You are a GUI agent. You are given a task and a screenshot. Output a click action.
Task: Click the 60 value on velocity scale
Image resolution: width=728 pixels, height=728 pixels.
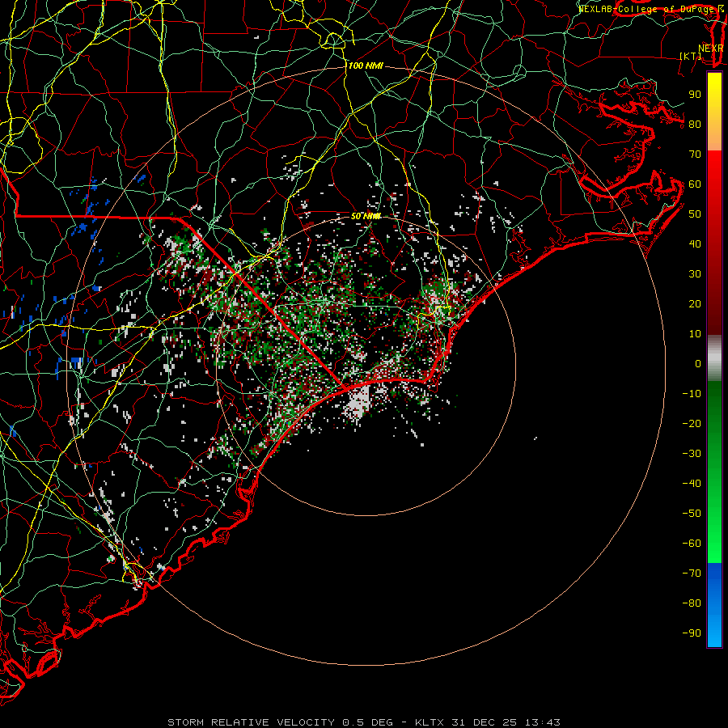pyautogui.click(x=695, y=184)
